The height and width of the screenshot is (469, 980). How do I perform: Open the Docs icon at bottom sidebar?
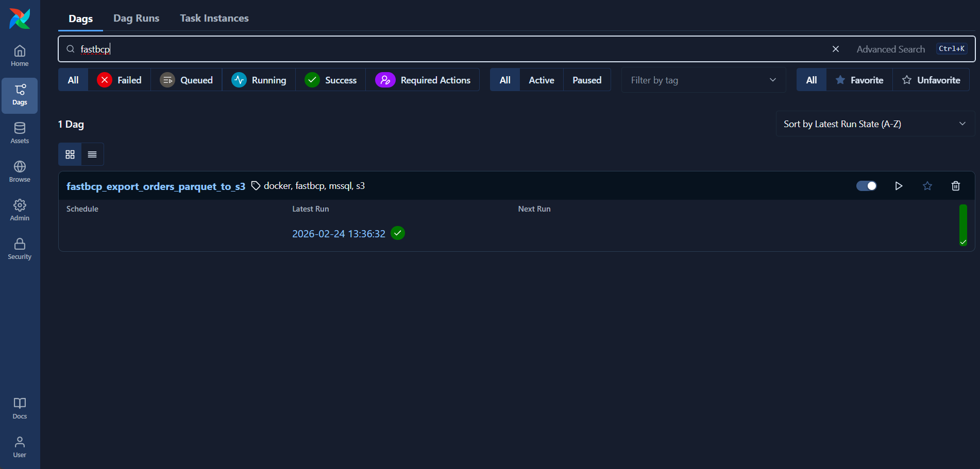pyautogui.click(x=20, y=408)
